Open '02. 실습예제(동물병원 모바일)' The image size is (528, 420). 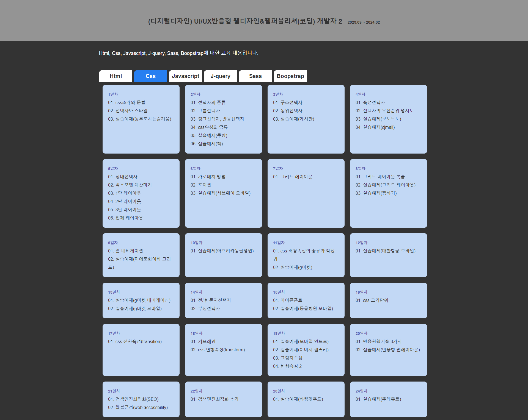[303, 308]
